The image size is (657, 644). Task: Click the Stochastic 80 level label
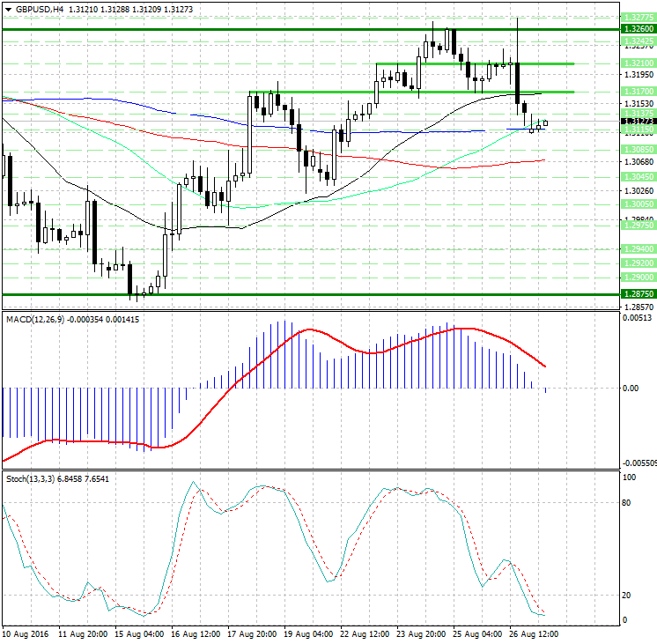point(629,503)
